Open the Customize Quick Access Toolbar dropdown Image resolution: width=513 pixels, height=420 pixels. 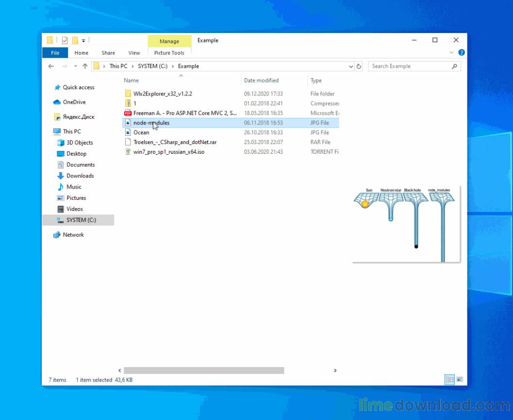(x=83, y=40)
